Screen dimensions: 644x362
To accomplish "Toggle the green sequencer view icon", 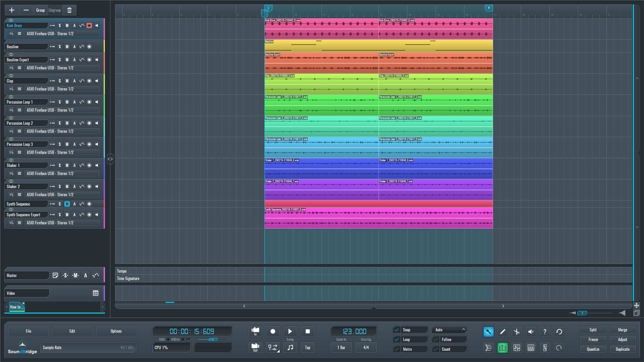I will [502, 348].
